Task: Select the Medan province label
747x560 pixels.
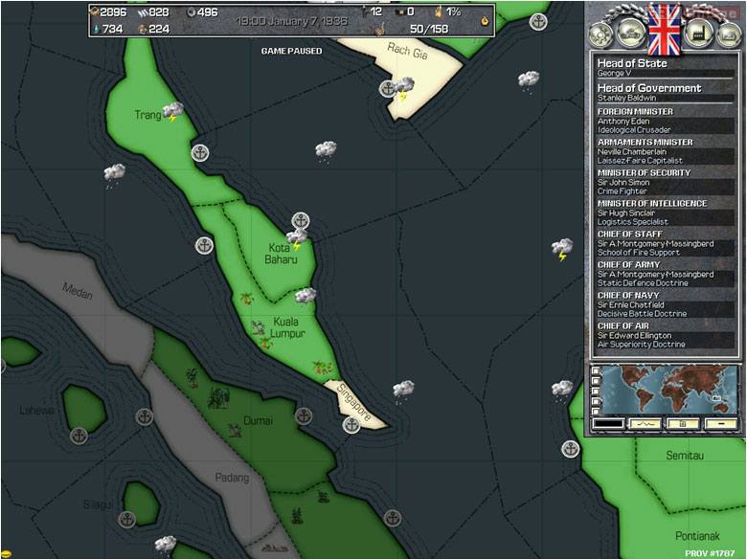Action: tap(78, 290)
